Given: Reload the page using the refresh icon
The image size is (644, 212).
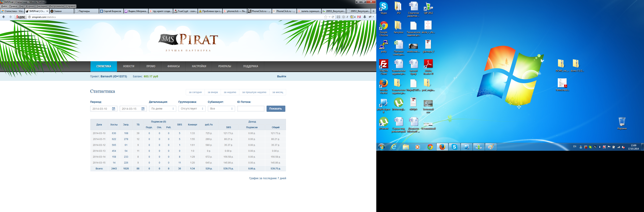Looking at the screenshot, I should pos(333,17).
